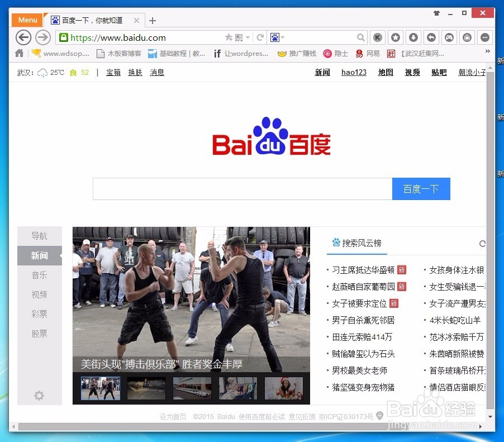Click the QR code icon in address bar
This screenshot has height=442, width=504.
click(x=239, y=37)
